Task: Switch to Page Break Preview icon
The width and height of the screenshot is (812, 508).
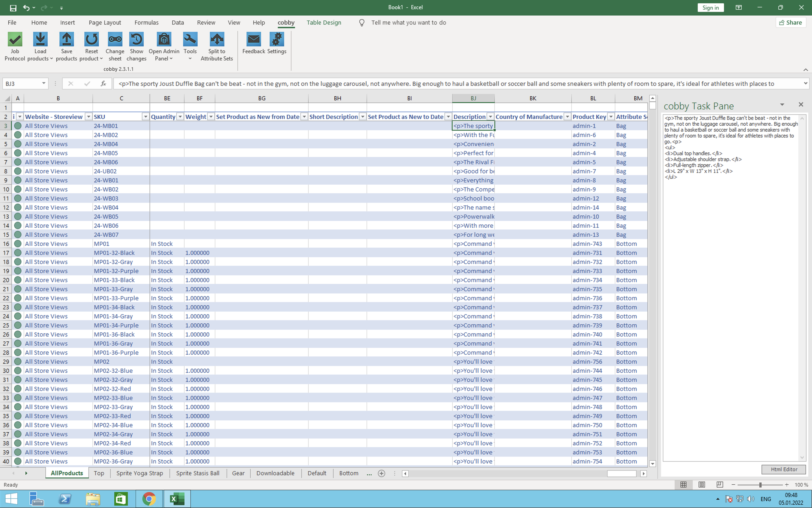Action: pos(720,484)
